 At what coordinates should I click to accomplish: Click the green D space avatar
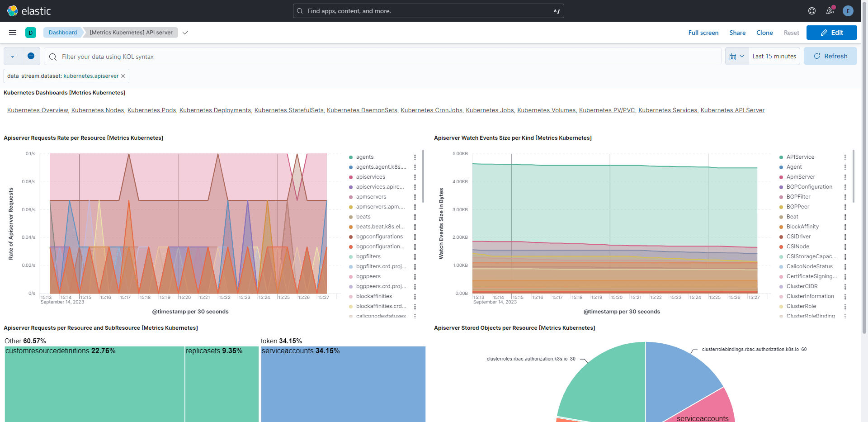tap(31, 33)
